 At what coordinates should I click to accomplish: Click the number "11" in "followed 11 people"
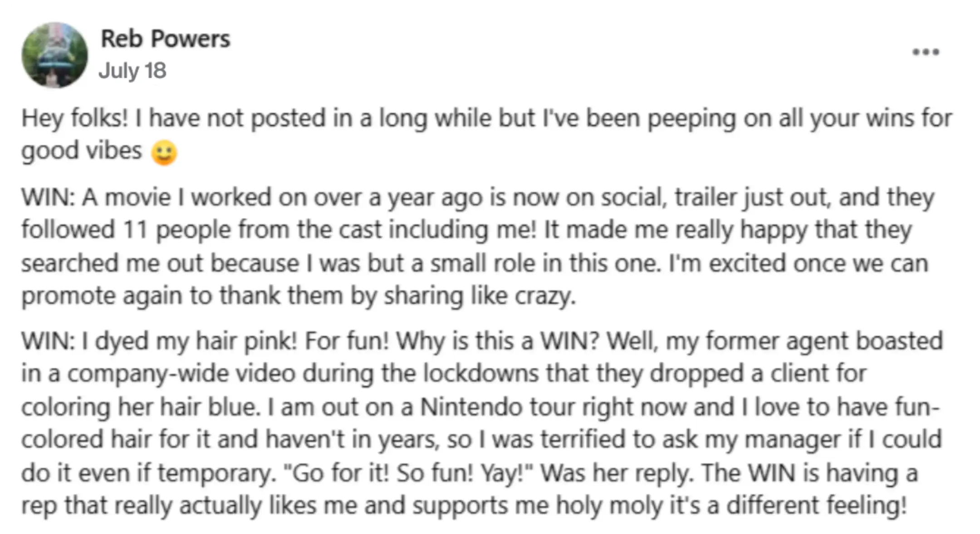click(x=135, y=230)
